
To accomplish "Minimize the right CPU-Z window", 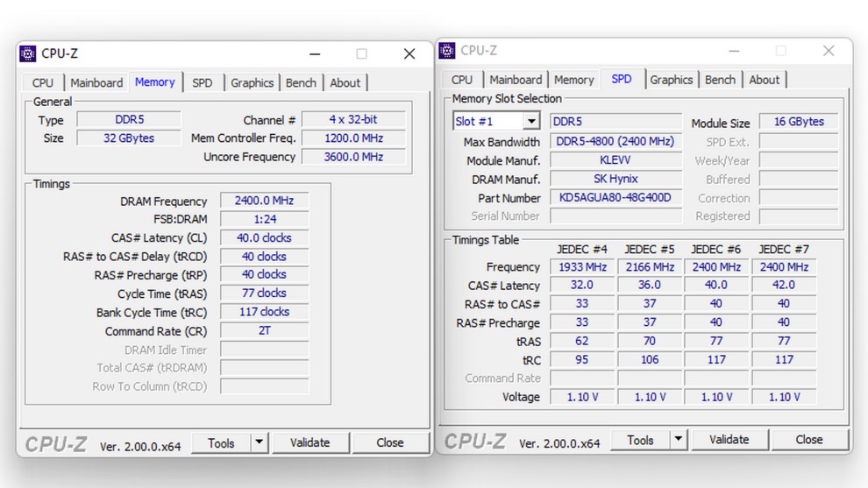I will pyautogui.click(x=734, y=51).
